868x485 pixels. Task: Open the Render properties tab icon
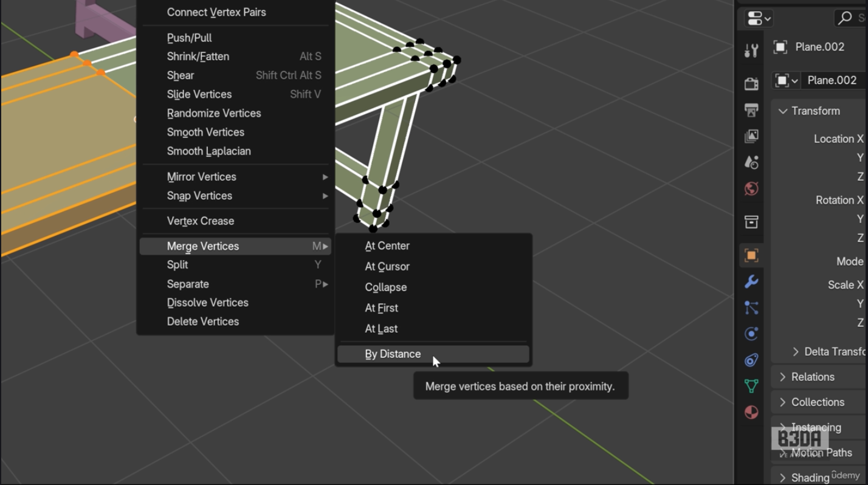[x=751, y=83]
